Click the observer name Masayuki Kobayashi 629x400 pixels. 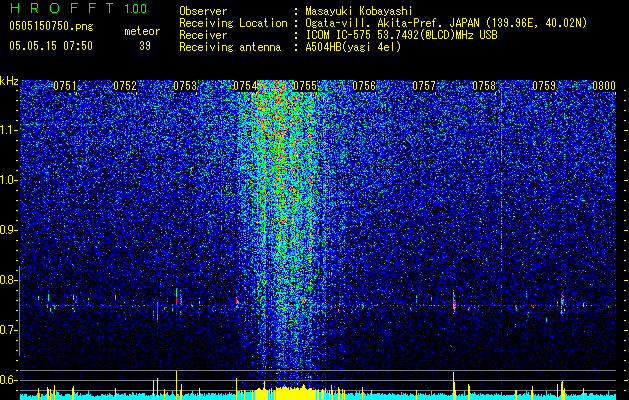pyautogui.click(x=358, y=11)
